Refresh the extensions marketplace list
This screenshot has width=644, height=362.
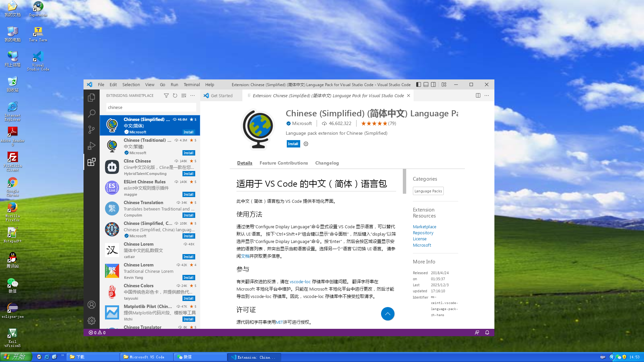[x=175, y=96]
